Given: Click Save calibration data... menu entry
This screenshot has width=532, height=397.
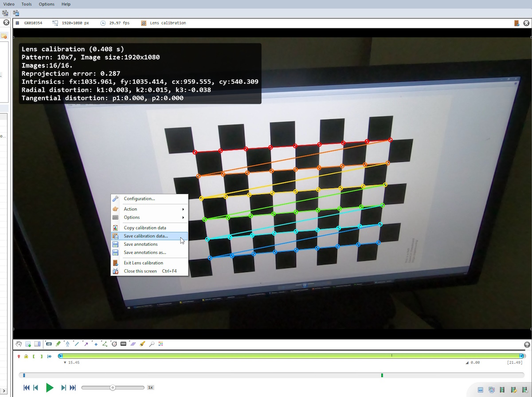Looking at the screenshot, I should (x=146, y=236).
